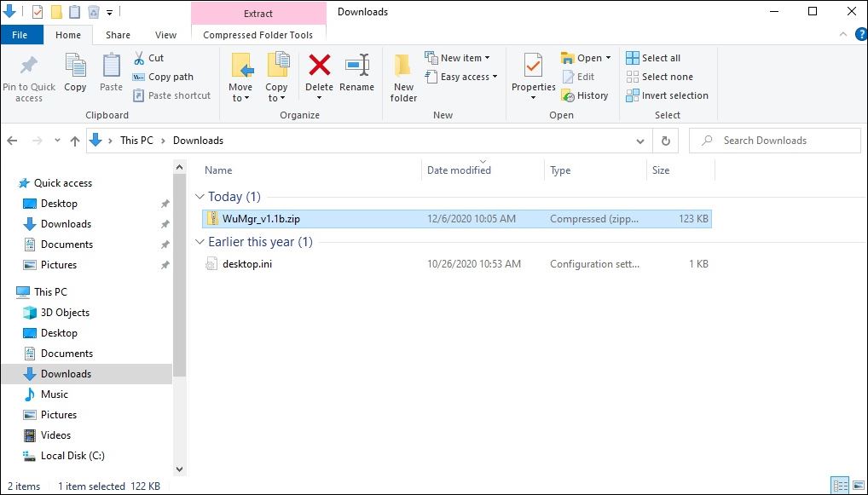Expand address bar history dropdown
This screenshot has height=495, width=868.
(640, 141)
